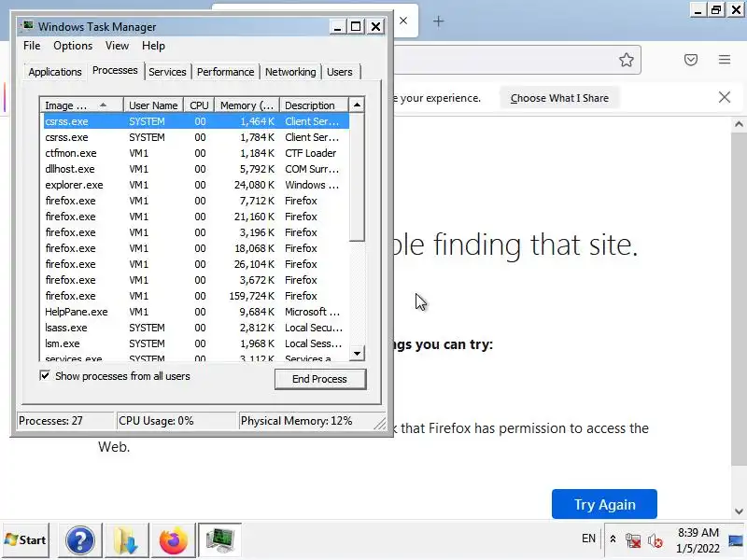Open the Help menu in Task Manager
This screenshot has height=560, width=747.
point(153,46)
